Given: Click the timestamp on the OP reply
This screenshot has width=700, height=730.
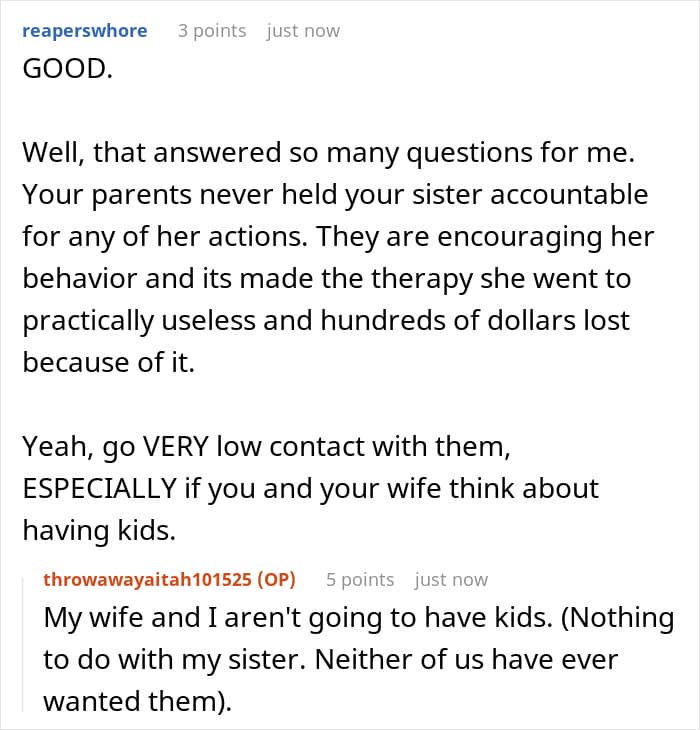Looking at the screenshot, I should (x=451, y=580).
